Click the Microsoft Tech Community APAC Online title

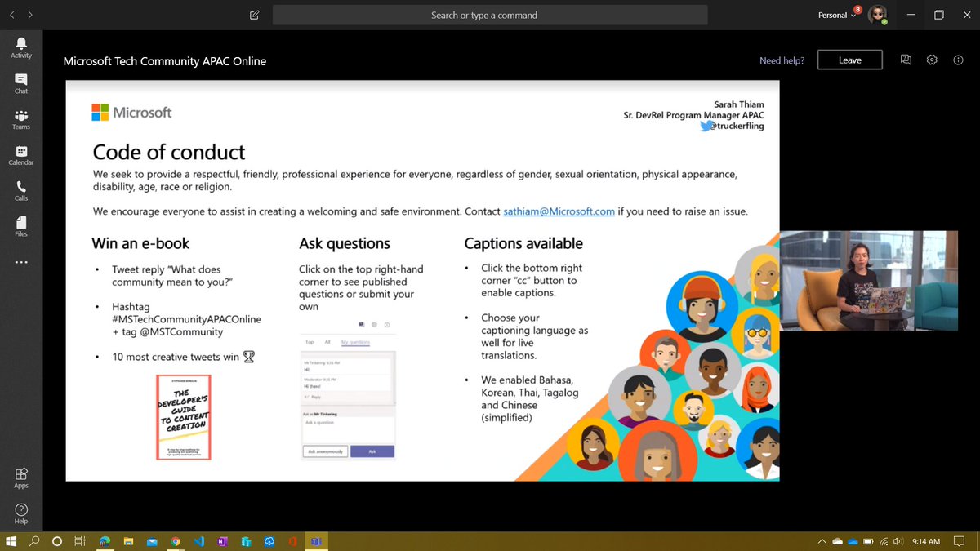[x=165, y=61]
